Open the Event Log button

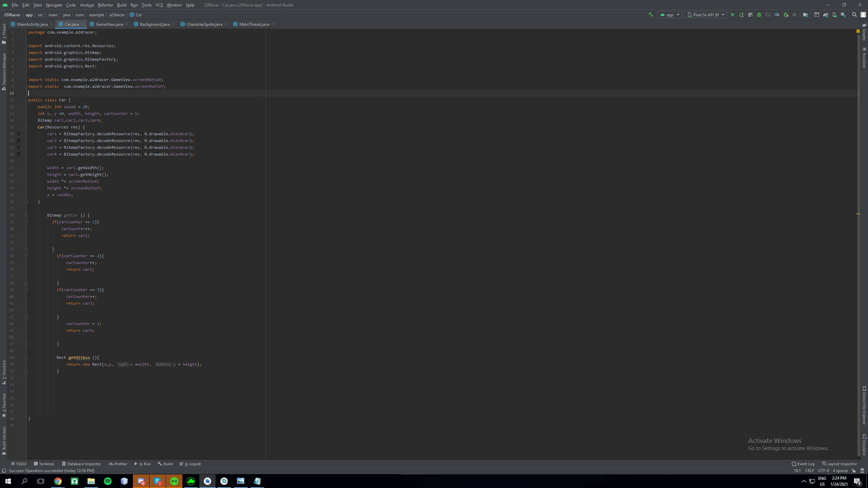pos(803,464)
